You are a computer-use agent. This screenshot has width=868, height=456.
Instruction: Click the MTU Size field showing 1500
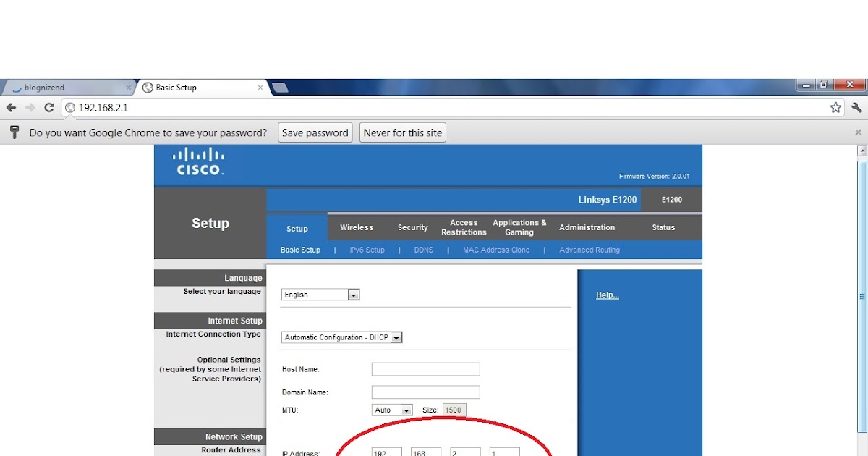pyautogui.click(x=454, y=410)
